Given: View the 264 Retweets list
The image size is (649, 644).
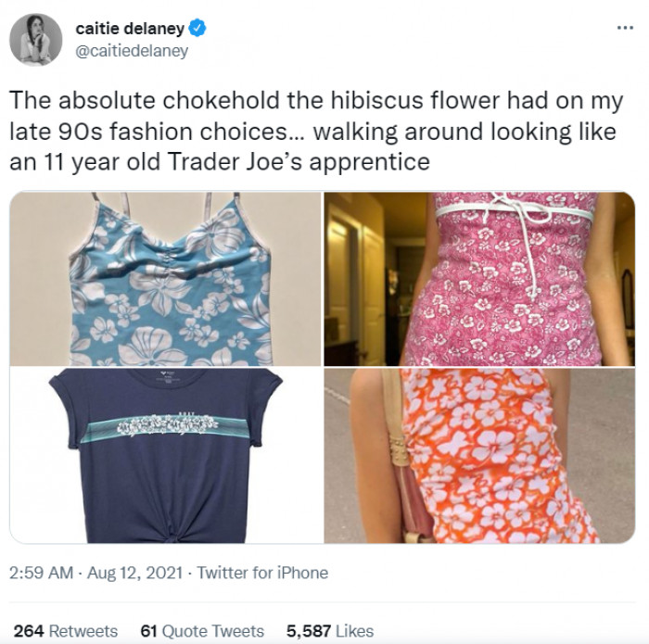Looking at the screenshot, I should coord(66,630).
